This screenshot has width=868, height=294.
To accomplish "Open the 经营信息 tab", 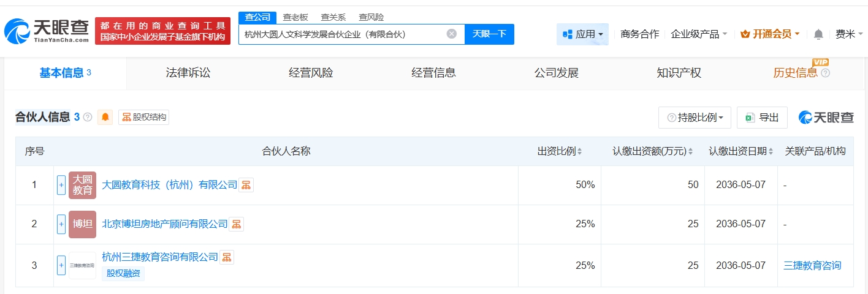I will click(x=433, y=73).
